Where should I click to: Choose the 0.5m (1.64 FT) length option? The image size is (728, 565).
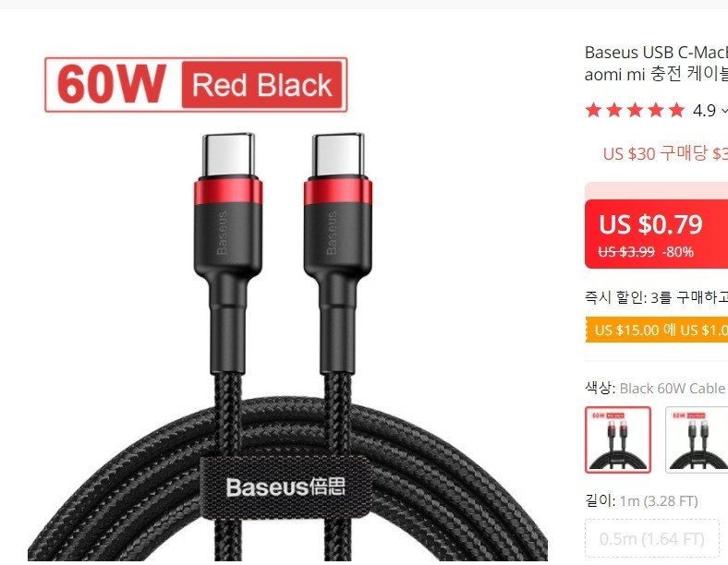click(x=652, y=538)
